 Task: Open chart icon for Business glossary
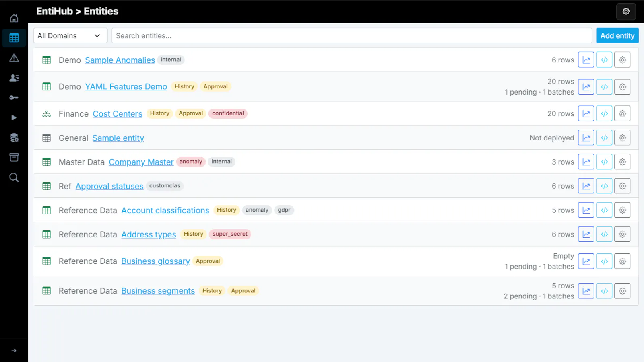(x=586, y=261)
